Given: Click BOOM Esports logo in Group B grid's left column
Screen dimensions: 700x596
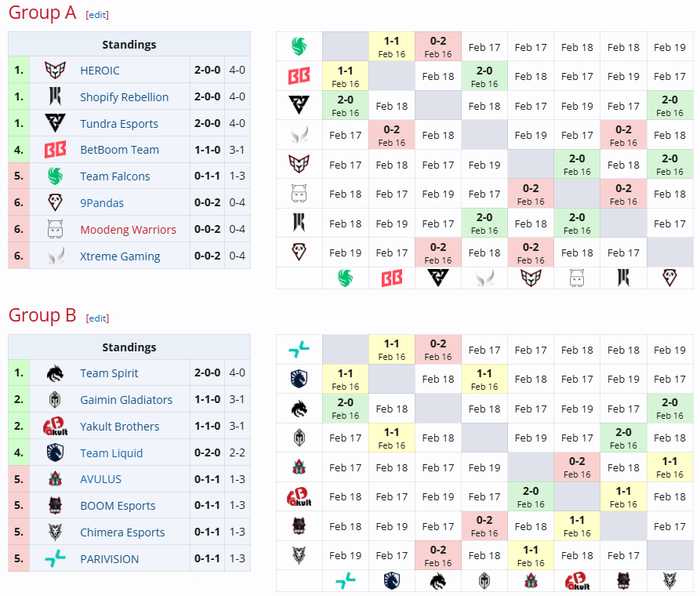Looking at the screenshot, I should click(x=299, y=526).
